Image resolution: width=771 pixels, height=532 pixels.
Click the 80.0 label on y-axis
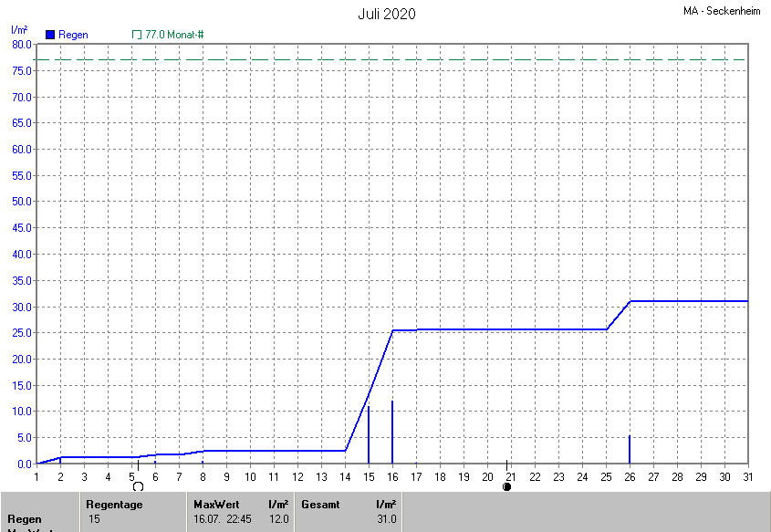point(20,45)
